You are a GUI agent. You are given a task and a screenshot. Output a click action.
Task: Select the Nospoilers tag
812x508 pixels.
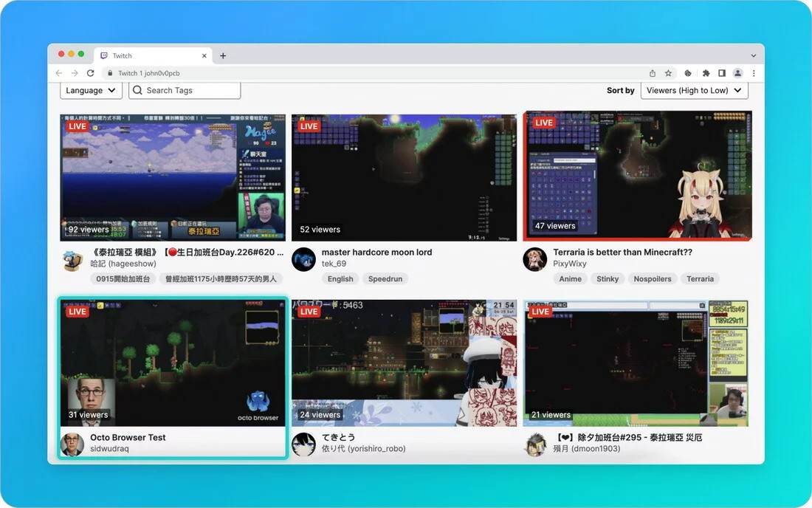tap(653, 278)
